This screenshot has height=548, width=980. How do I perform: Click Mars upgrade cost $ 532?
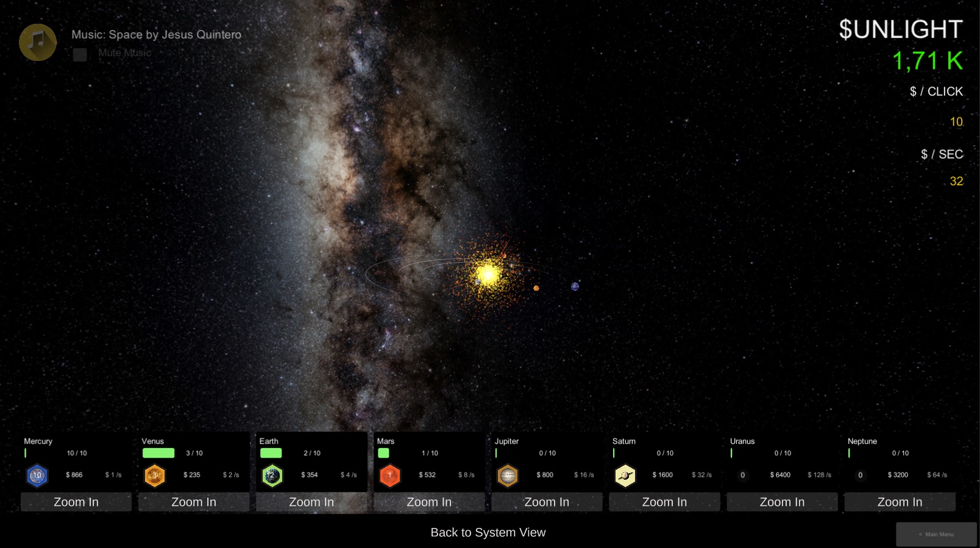[x=427, y=475]
